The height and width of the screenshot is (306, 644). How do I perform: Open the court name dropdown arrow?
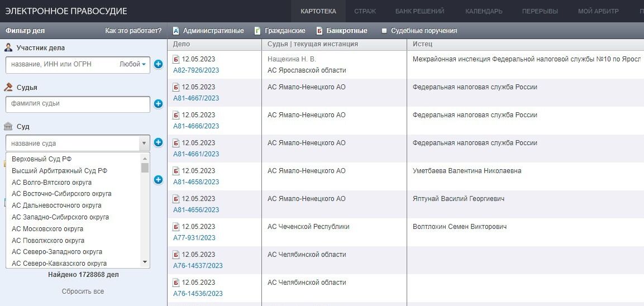point(144,144)
